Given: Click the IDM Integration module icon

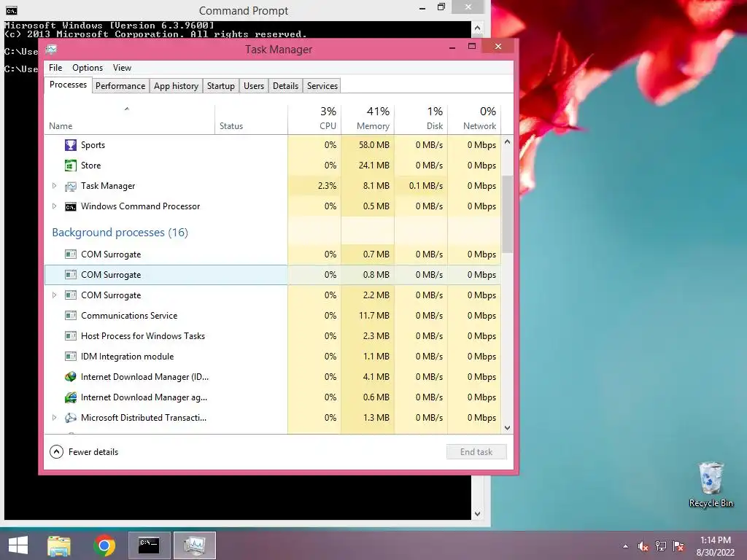Looking at the screenshot, I should 71,356.
